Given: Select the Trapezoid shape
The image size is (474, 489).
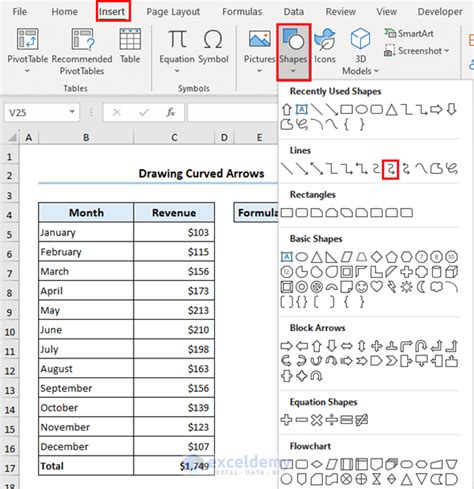Looking at the screenshot, I should coord(362,257).
